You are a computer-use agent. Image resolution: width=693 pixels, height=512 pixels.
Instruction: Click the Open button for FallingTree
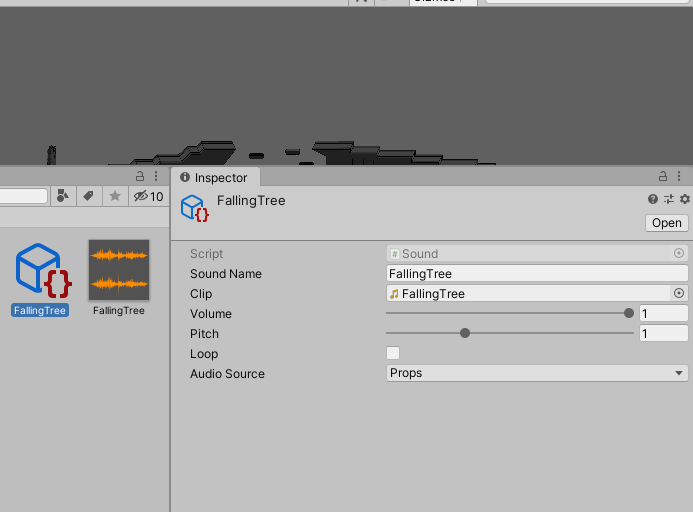pyautogui.click(x=666, y=223)
